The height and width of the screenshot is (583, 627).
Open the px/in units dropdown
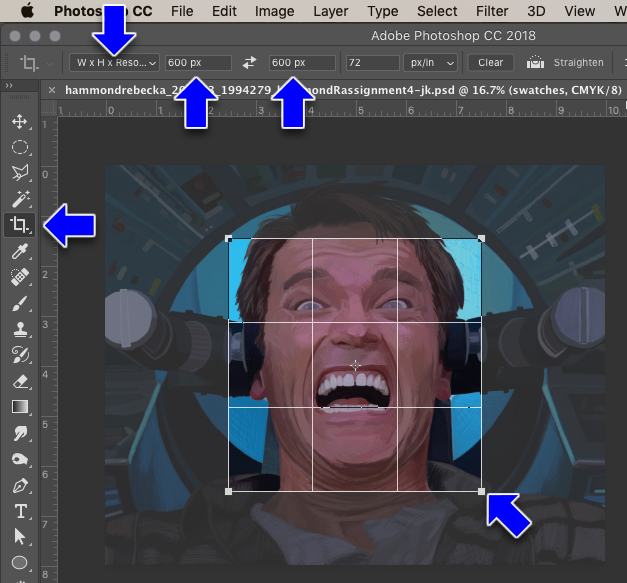tap(430, 63)
